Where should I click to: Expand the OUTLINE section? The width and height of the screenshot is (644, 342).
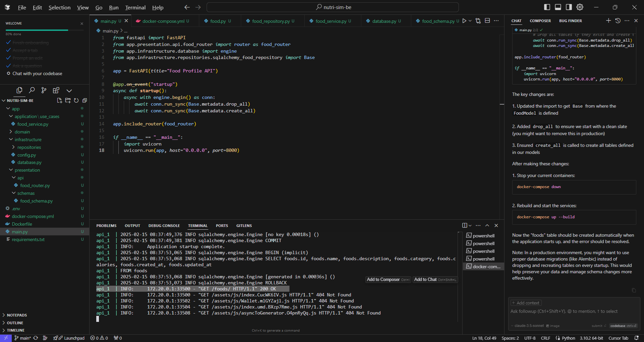(15, 323)
